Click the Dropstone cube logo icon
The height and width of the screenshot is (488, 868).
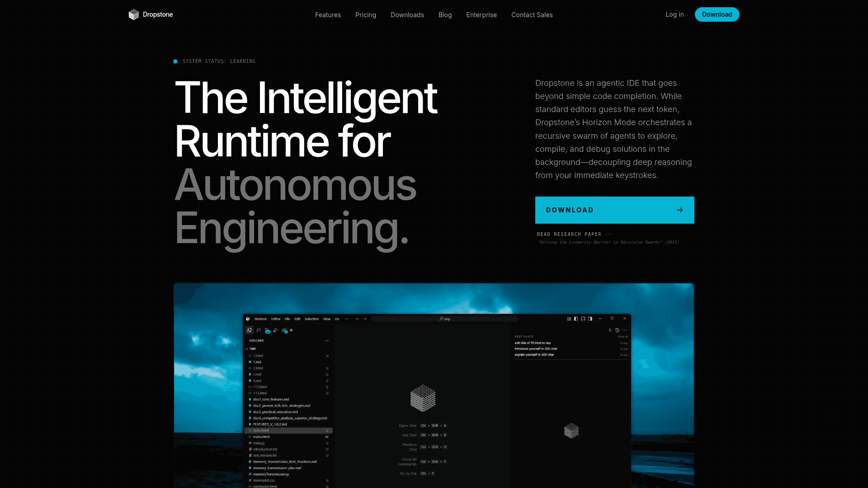pos(133,14)
